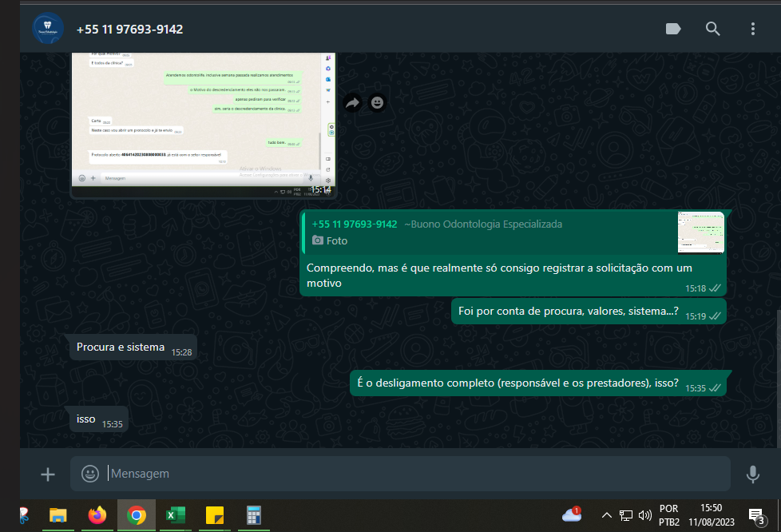
Task: Open the contact profile picture
Action: point(48,29)
